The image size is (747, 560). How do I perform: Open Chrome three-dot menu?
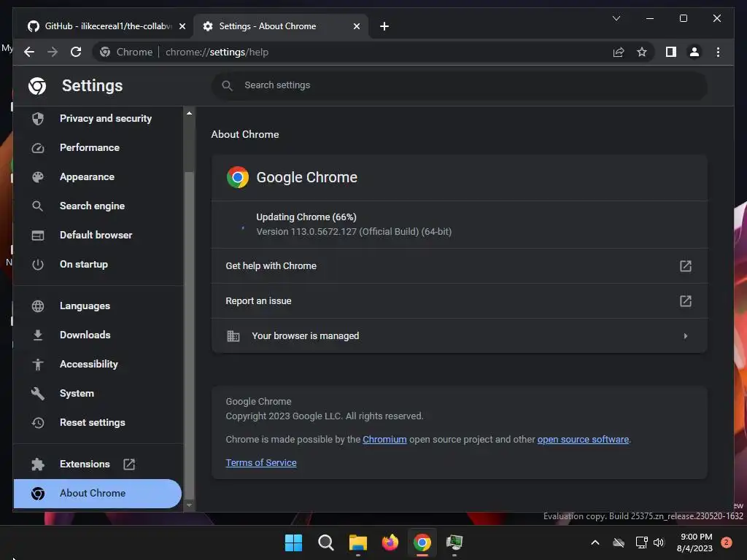click(x=718, y=52)
